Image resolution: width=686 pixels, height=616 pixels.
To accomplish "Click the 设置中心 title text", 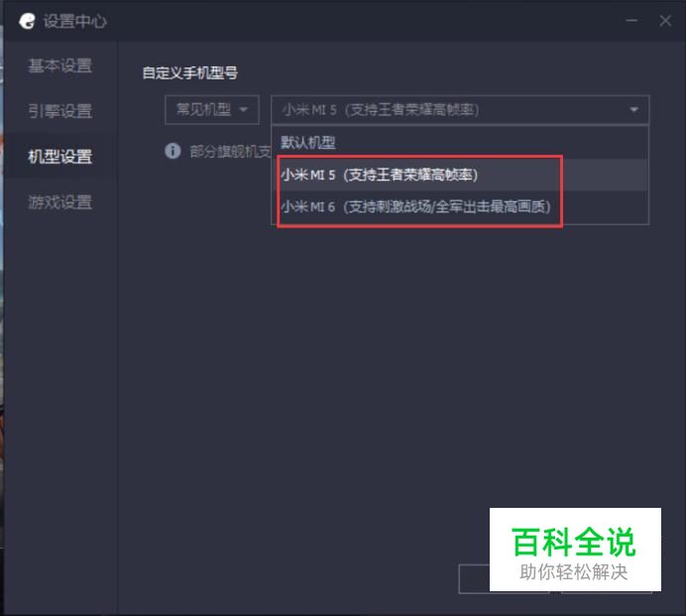I will [x=74, y=21].
